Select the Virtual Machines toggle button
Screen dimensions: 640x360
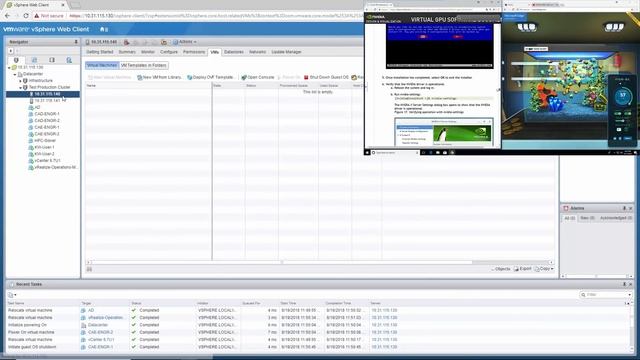tap(102, 65)
